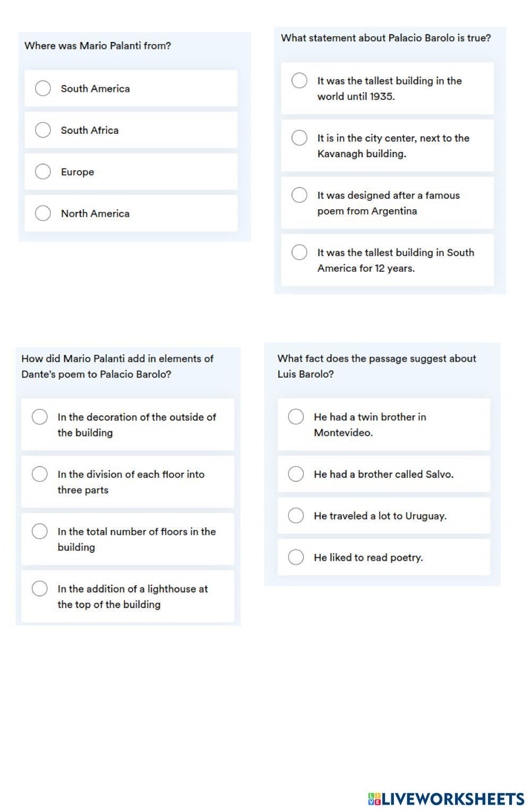
Task: Click the Liveworksheets logo icon
Action: [374, 799]
